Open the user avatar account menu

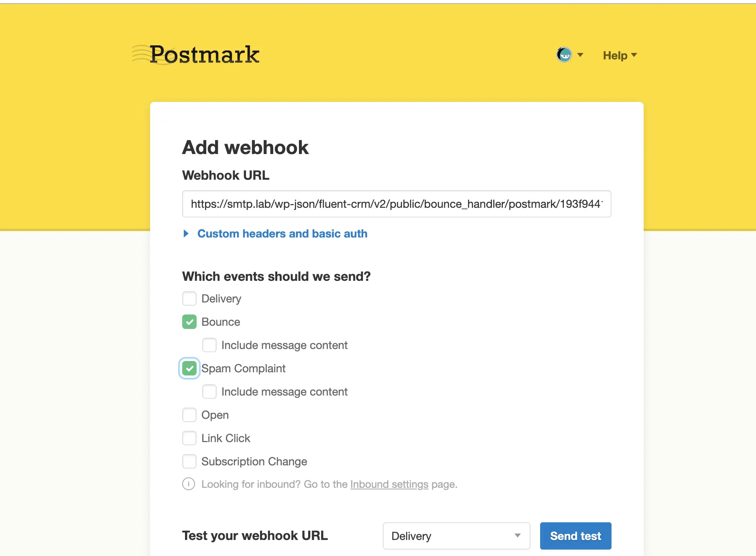(x=564, y=55)
